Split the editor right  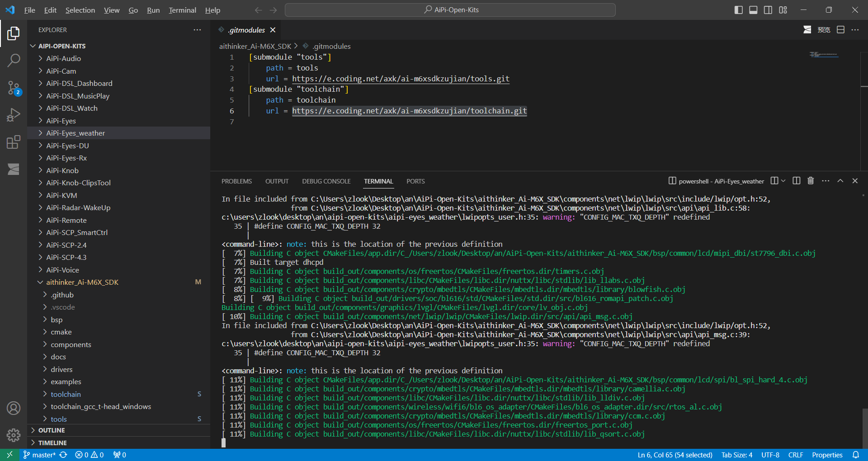[x=840, y=30]
